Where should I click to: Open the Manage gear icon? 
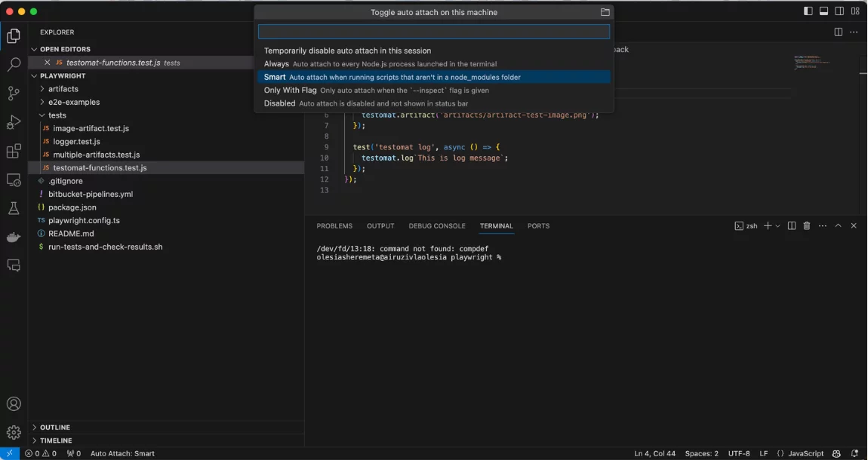(x=14, y=433)
